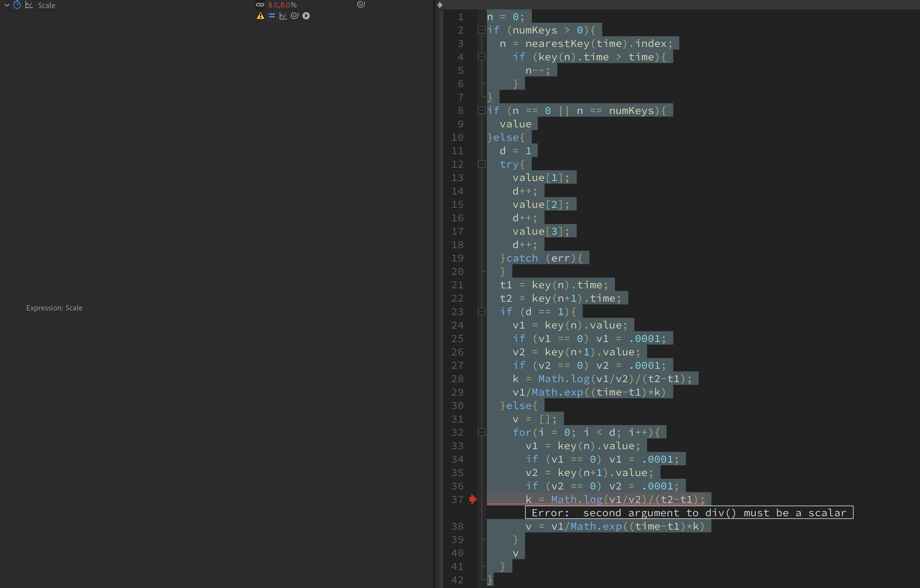Collapse the for loop fold at line 32
Viewport: 920px width, 588px height.
[x=481, y=432]
